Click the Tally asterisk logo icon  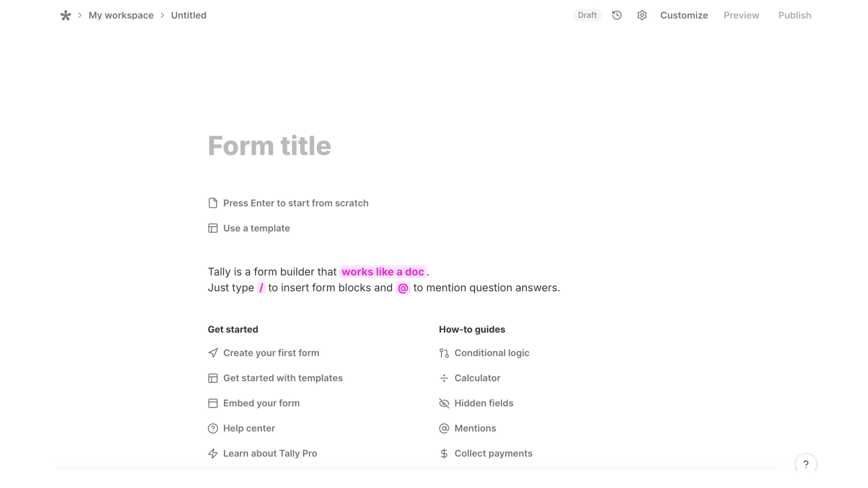point(65,15)
